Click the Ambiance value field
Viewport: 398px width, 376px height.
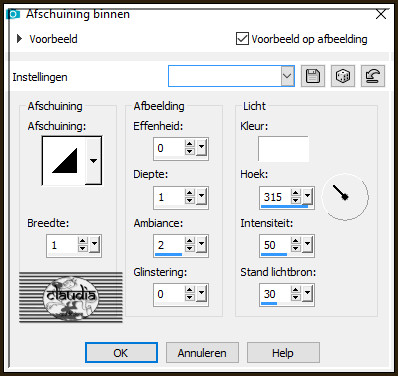(170, 246)
